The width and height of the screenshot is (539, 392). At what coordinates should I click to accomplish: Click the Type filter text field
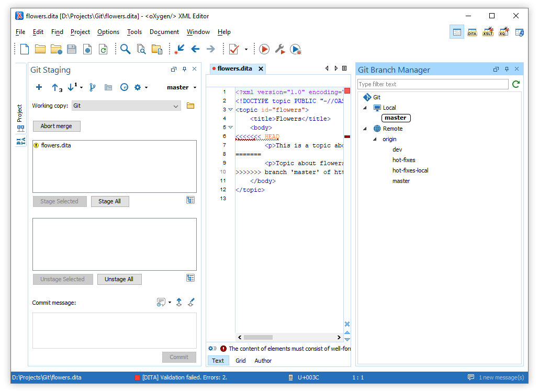[433, 84]
